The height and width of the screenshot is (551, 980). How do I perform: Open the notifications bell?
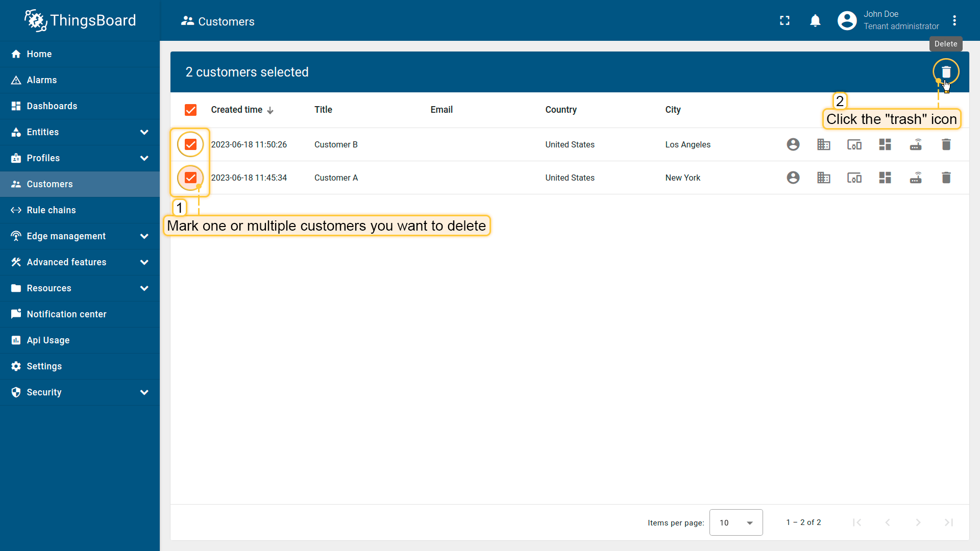pos(815,20)
